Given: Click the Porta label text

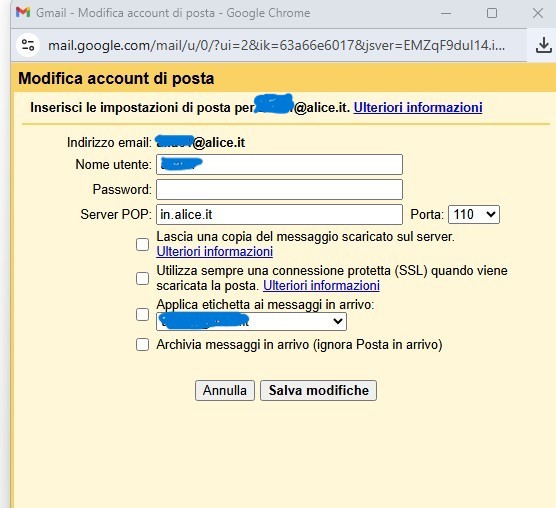Looking at the screenshot, I should coord(427,214).
